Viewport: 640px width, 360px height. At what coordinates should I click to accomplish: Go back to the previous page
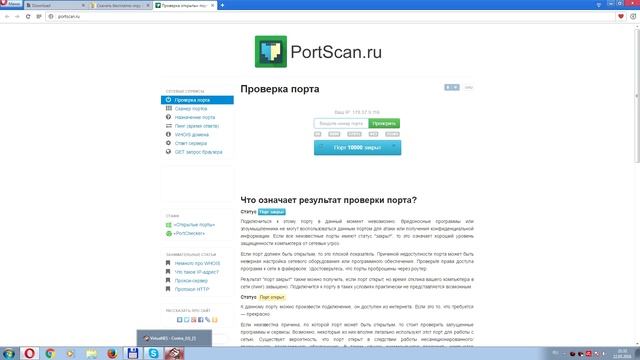[x=7, y=17]
